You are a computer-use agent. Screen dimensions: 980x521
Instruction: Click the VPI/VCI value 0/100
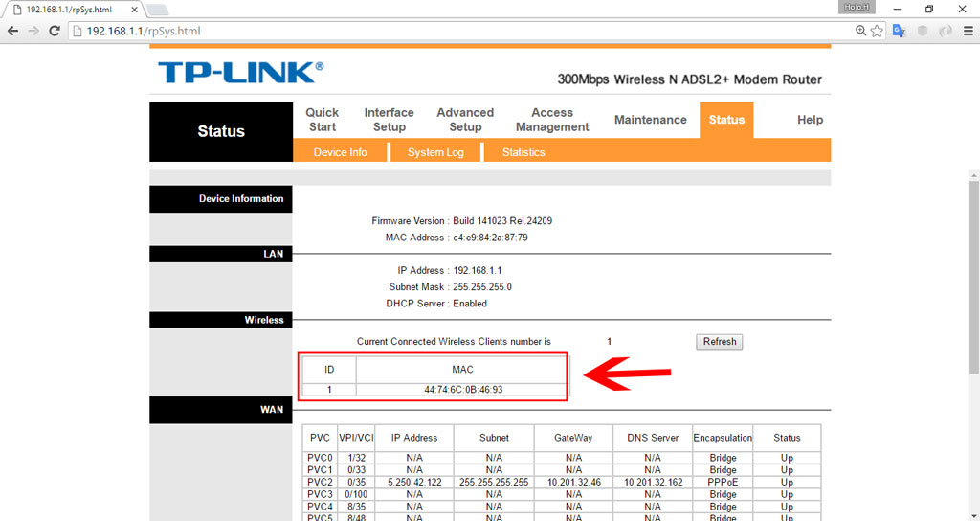pos(356,494)
